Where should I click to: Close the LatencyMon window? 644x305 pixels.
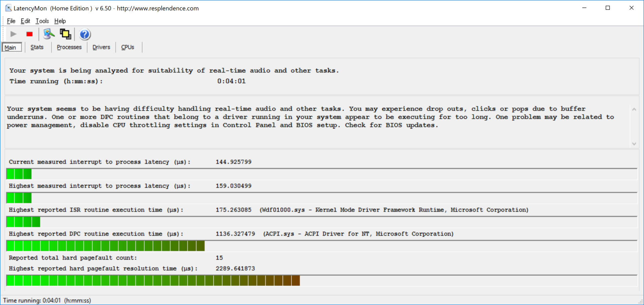tap(631, 8)
